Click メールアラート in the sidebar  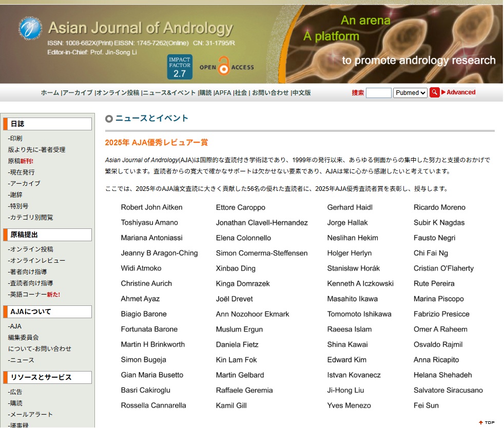(31, 415)
